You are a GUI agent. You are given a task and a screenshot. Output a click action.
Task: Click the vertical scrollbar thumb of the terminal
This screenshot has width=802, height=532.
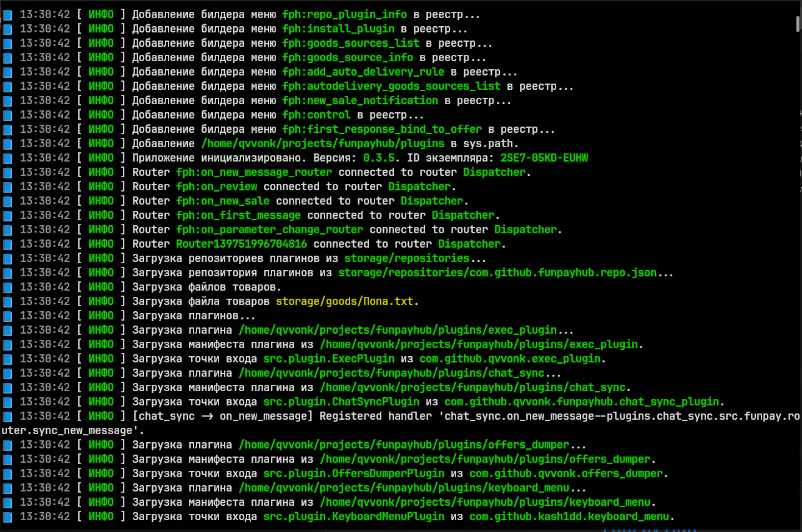[x=798, y=22]
